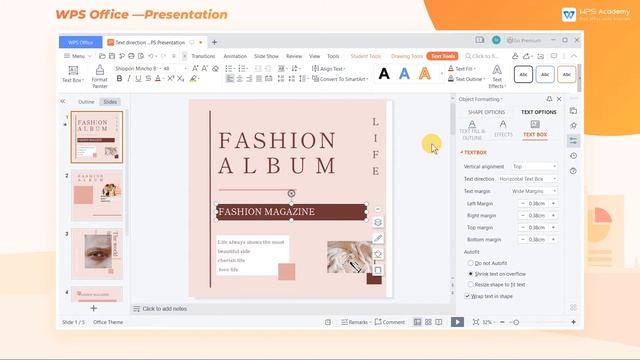Click the Format Painter icon
This screenshot has width=640, height=360.
click(100, 76)
